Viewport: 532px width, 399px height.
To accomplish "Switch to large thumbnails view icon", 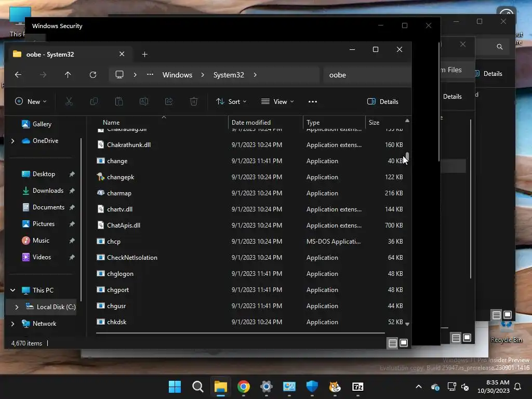I will click(404, 343).
